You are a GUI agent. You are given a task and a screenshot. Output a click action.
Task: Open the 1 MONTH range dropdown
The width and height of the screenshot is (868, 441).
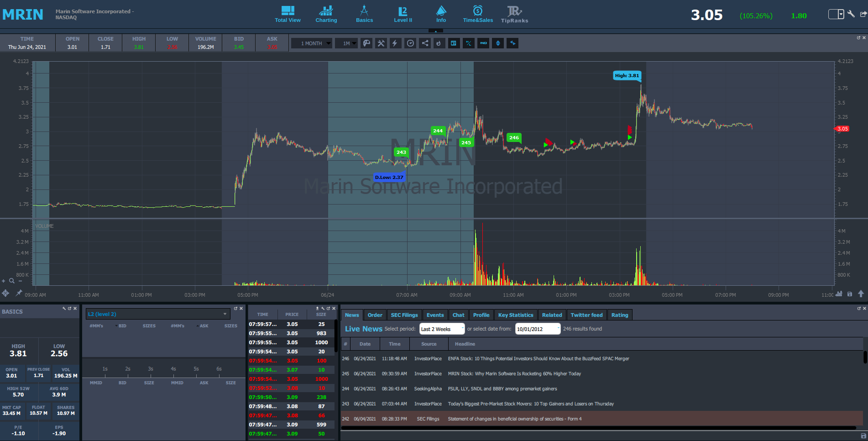[312, 43]
